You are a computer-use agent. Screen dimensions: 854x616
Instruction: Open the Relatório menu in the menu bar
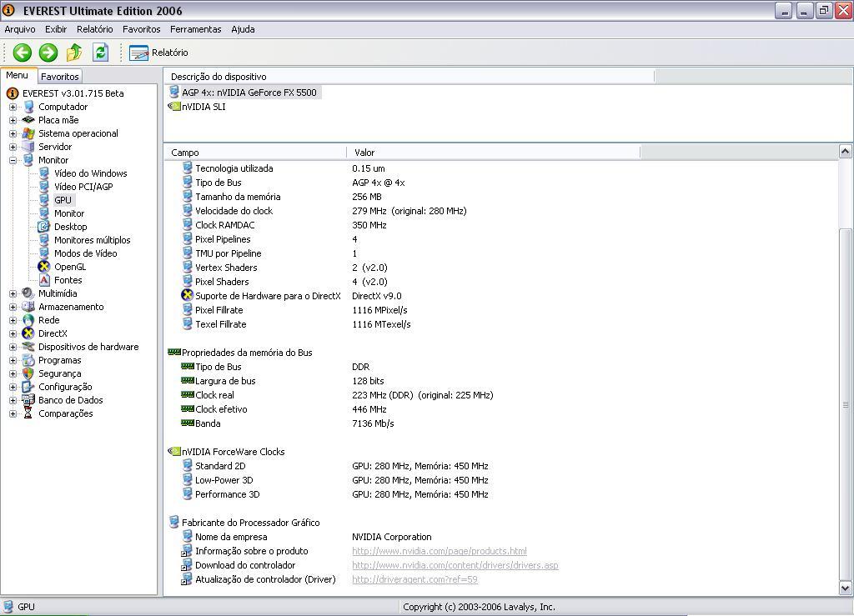[95, 29]
